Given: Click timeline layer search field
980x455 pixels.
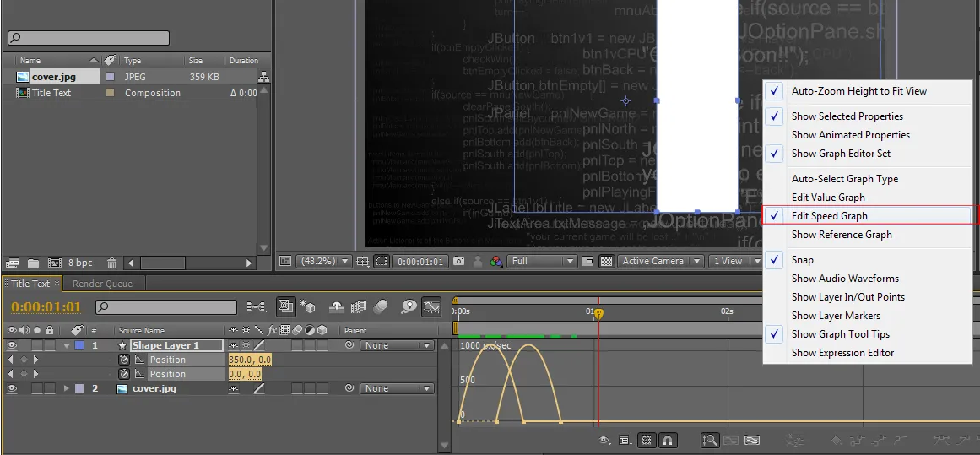Looking at the screenshot, I should pos(166,307).
